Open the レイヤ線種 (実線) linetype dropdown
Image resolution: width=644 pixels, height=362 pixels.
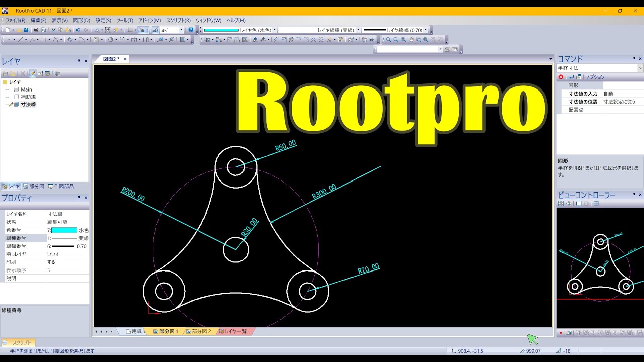click(358, 30)
